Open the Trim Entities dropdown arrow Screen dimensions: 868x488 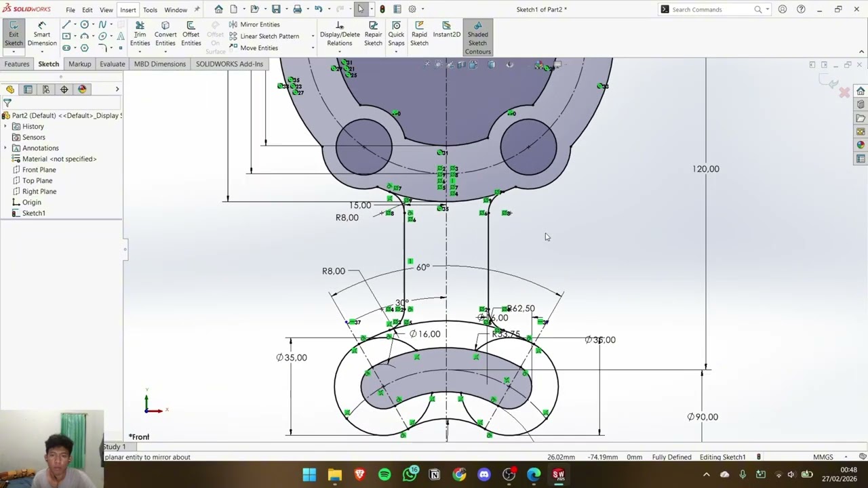point(140,52)
